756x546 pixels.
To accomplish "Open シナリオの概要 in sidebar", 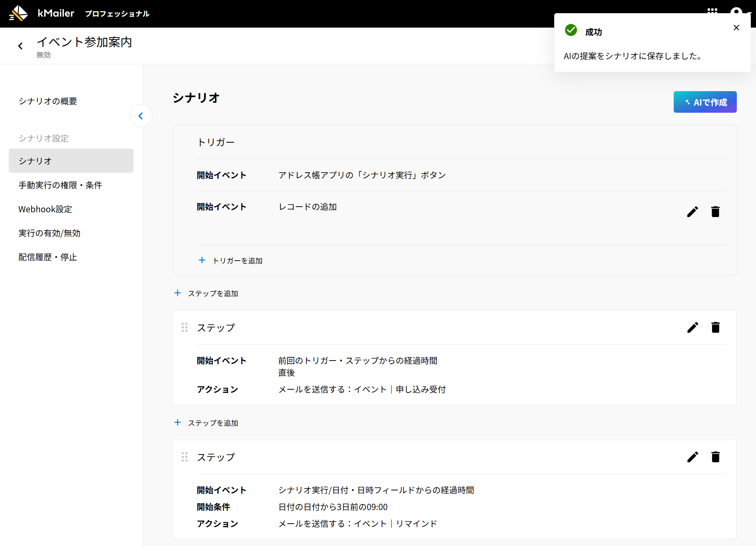I will coord(48,101).
